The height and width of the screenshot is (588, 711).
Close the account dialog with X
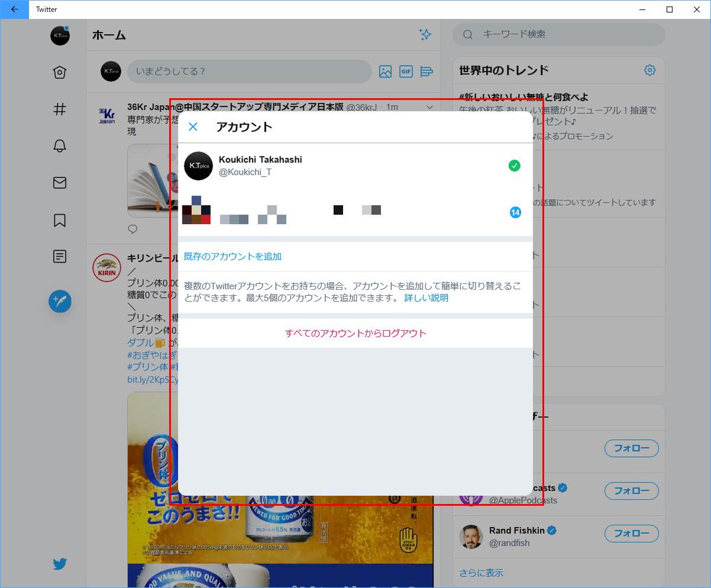(193, 126)
